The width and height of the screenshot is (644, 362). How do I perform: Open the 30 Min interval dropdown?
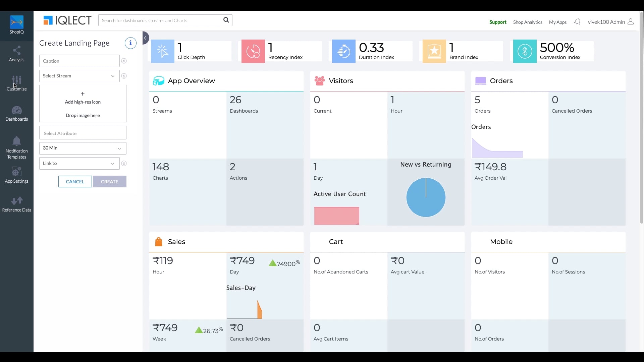(83, 148)
